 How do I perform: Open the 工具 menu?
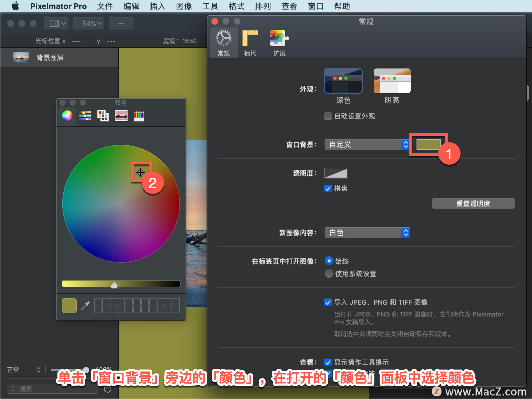coord(210,6)
